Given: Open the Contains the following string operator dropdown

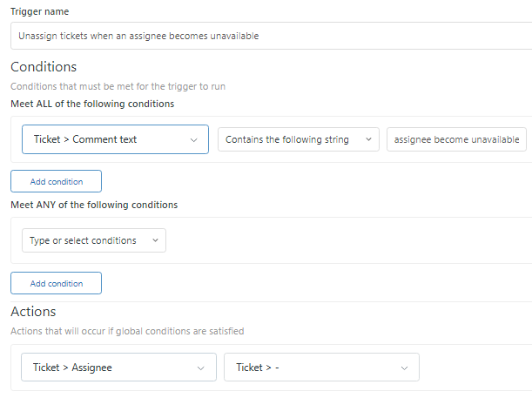Looking at the screenshot, I should pos(299,139).
